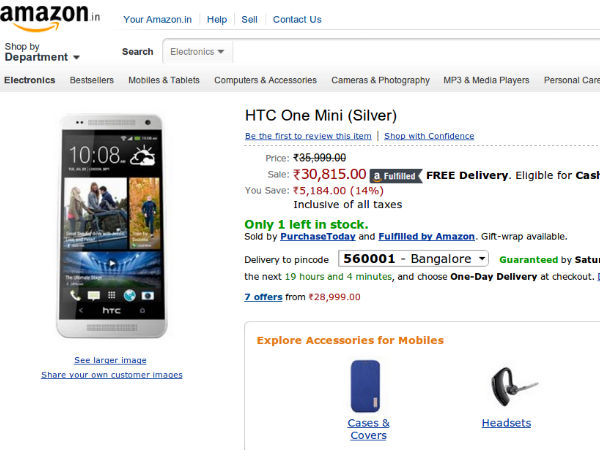Open the Electronics search category dropdown
600x450 pixels.
[197, 51]
